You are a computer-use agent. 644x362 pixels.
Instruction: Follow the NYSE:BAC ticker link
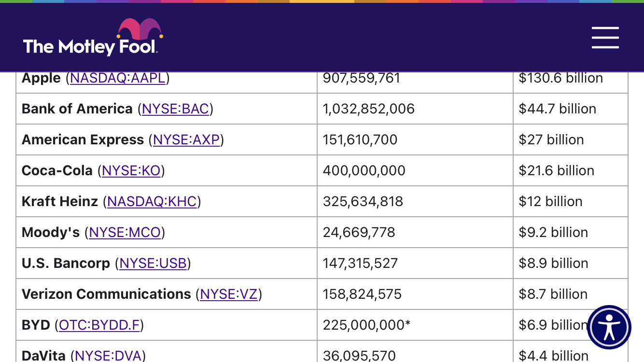[175, 109]
